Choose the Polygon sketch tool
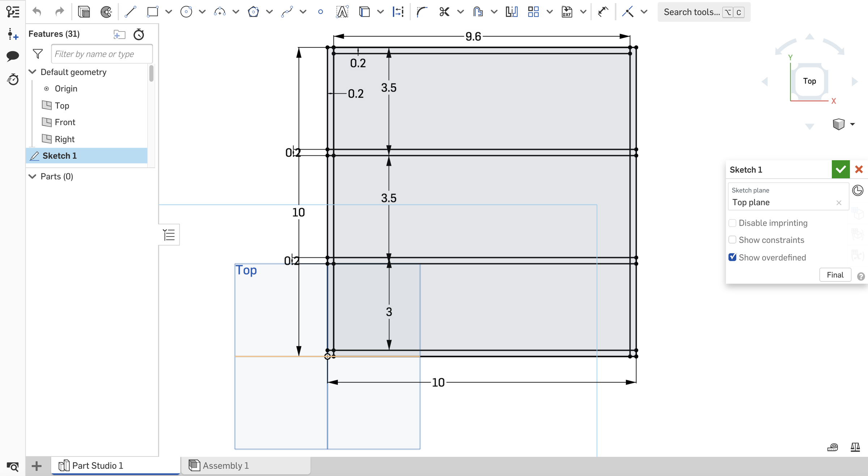The width and height of the screenshot is (868, 476). 254,12
